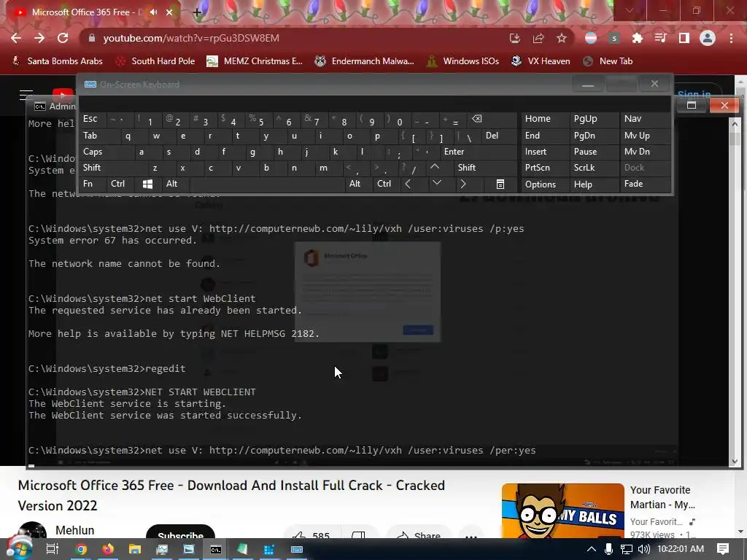Tap the Enter key on On-Screen Keyboard
Screen dimensions: 747x560
(479, 152)
